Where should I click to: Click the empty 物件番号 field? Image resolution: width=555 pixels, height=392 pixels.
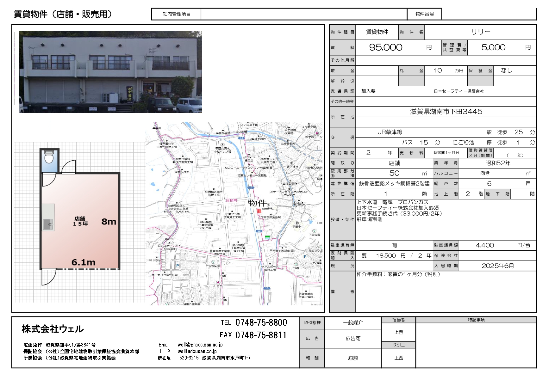pyautogui.click(x=488, y=14)
